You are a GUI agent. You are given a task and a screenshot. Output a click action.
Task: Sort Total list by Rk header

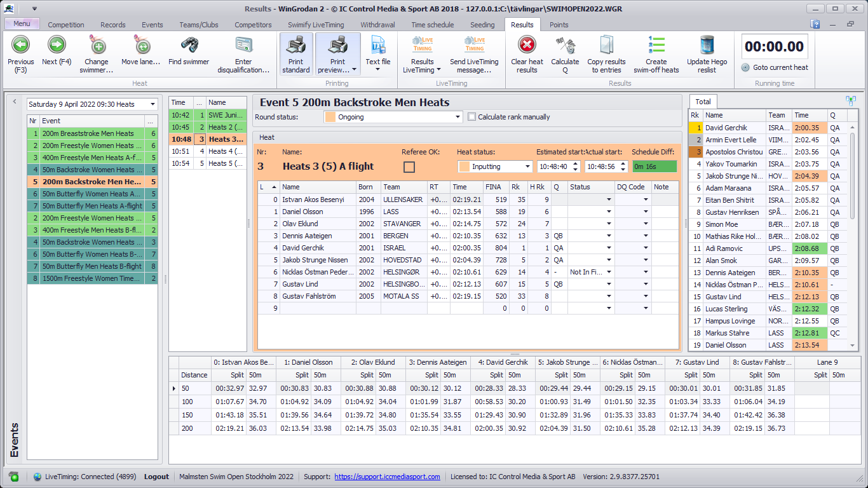[696, 116]
